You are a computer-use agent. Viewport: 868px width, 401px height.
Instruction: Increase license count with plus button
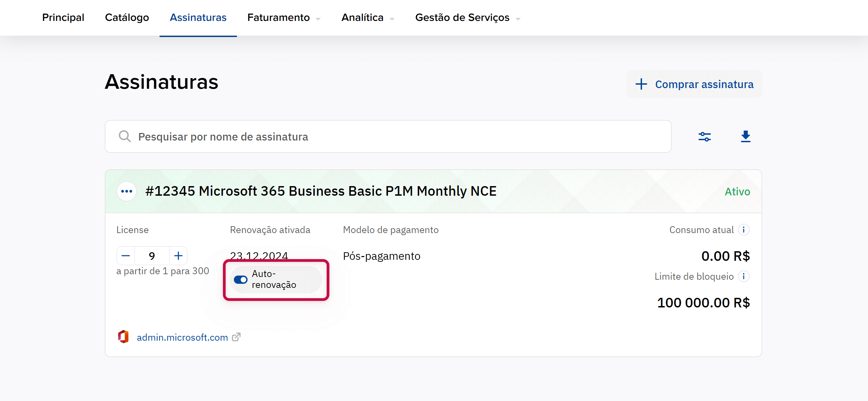(x=178, y=256)
